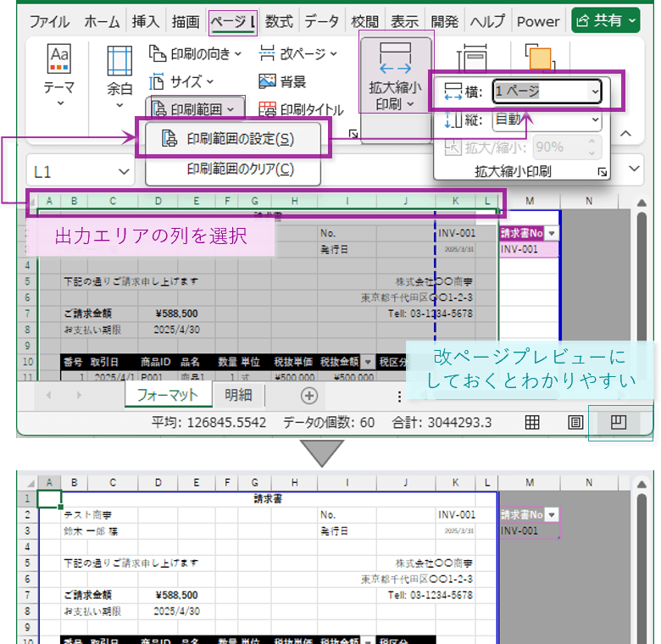Click the 印刷タイトル button
Viewport: 661px width, 644px height.
(301, 109)
